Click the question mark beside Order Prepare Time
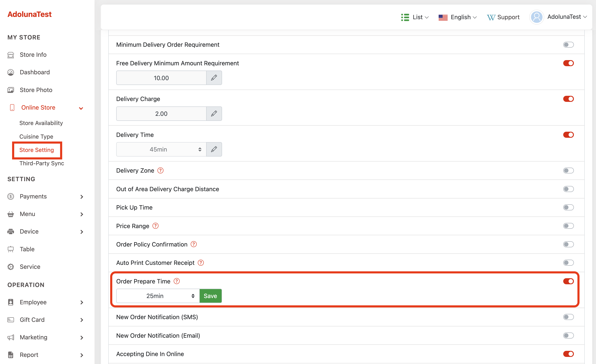The width and height of the screenshot is (596, 364). 177,281
